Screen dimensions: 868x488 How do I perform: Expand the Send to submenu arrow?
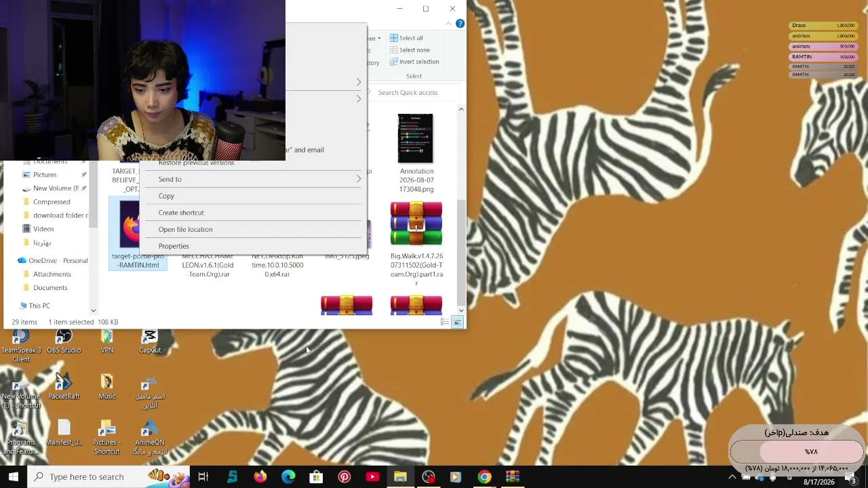point(359,179)
